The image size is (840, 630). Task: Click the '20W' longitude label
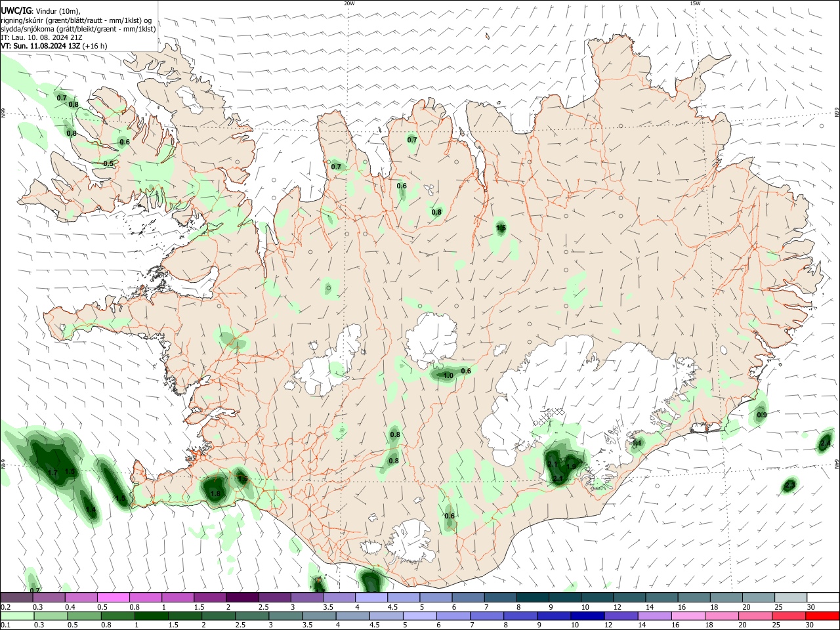click(x=350, y=3)
